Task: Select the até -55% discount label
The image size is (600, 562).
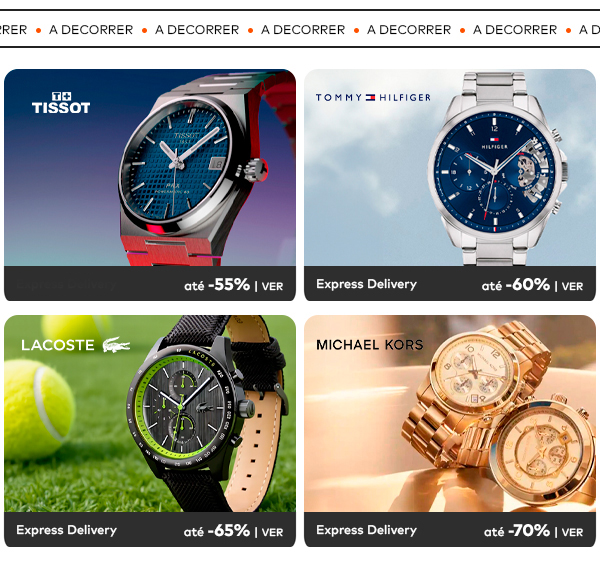Action: [217, 285]
